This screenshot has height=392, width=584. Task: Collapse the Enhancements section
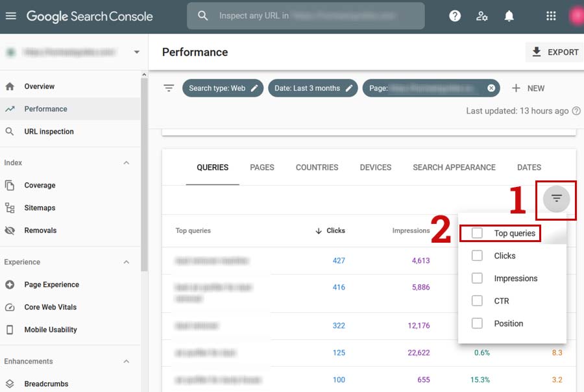(x=127, y=361)
